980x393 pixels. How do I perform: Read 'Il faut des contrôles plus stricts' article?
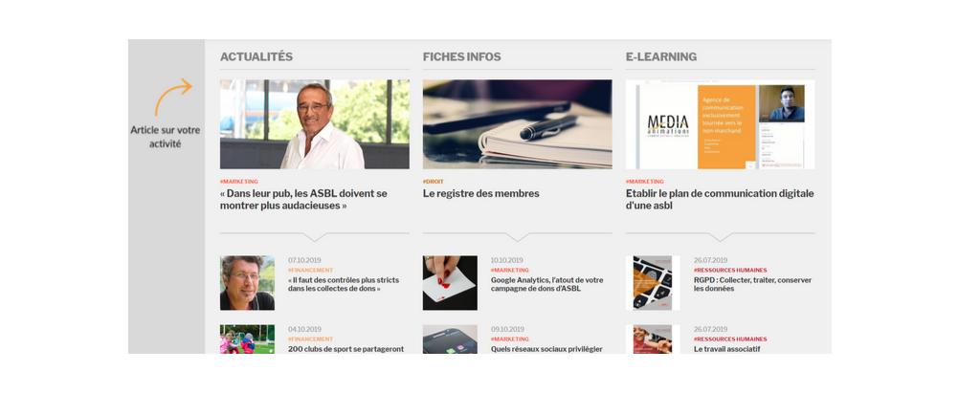(344, 284)
